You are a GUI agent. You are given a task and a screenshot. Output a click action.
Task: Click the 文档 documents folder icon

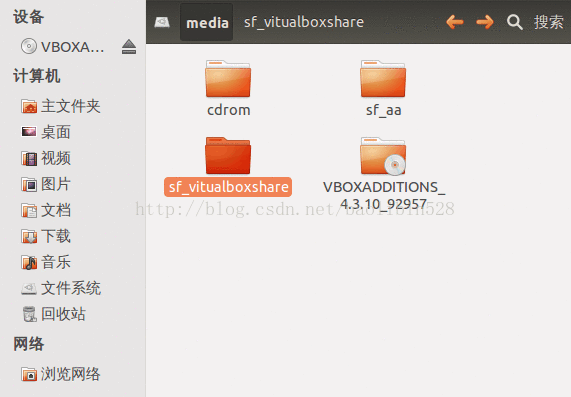(29, 210)
